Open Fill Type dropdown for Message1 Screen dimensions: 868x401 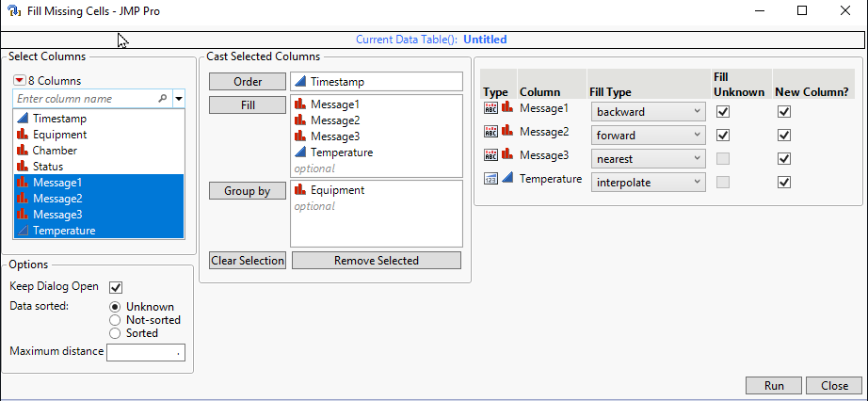click(x=648, y=111)
